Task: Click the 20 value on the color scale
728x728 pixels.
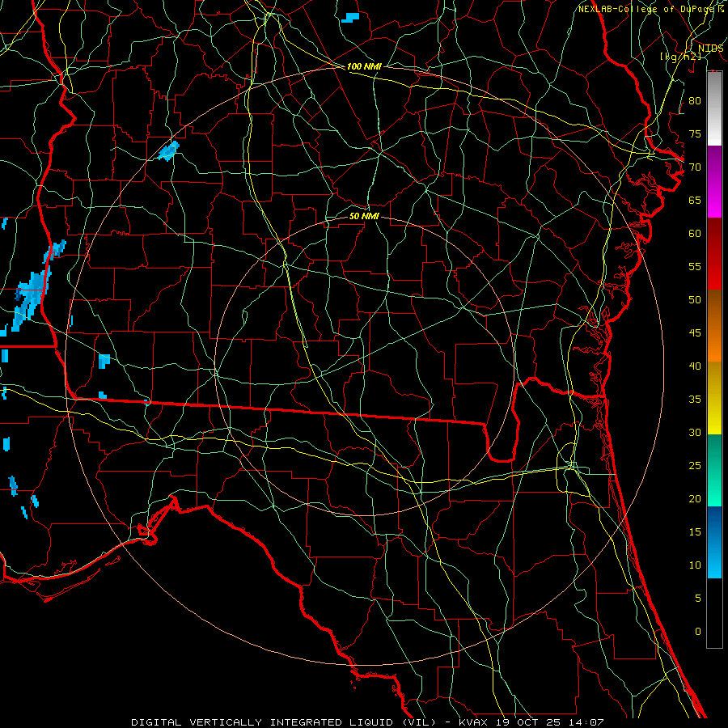Action: pyautogui.click(x=695, y=498)
